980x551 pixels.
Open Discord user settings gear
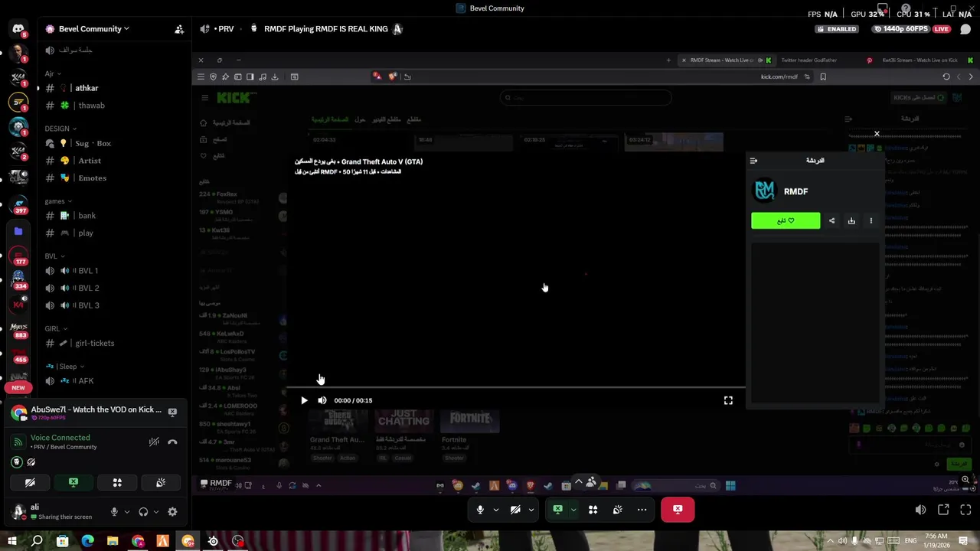(x=172, y=512)
